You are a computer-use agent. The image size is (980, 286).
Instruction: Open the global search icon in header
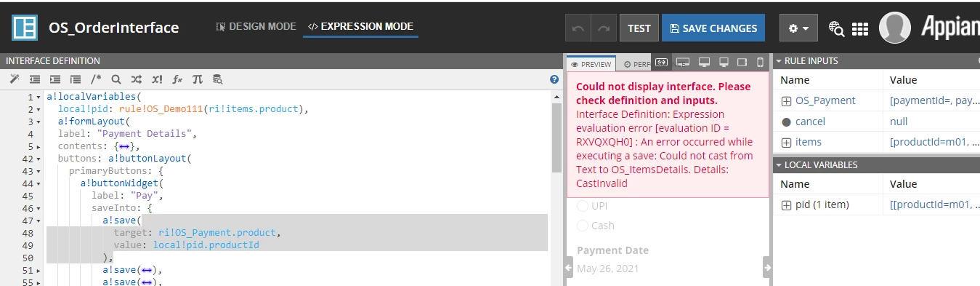[x=836, y=29]
